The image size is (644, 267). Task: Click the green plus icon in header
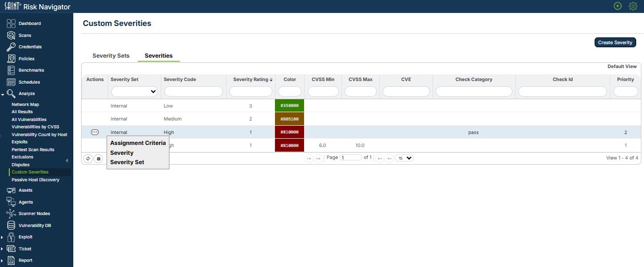coord(618,6)
